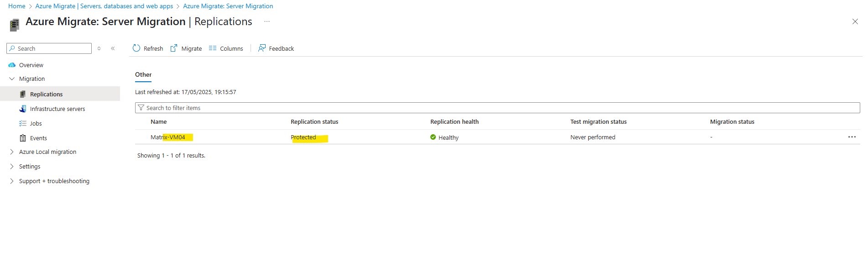Open the row actions menu for Matrix-VM04
The height and width of the screenshot is (258, 868).
click(852, 137)
